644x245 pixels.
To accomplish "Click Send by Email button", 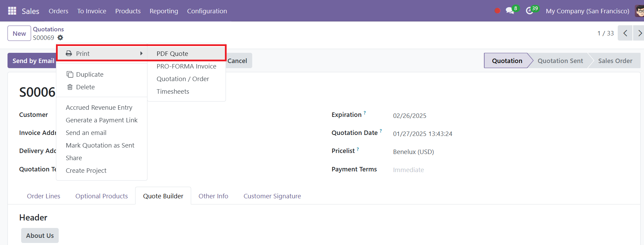I will coord(32,61).
